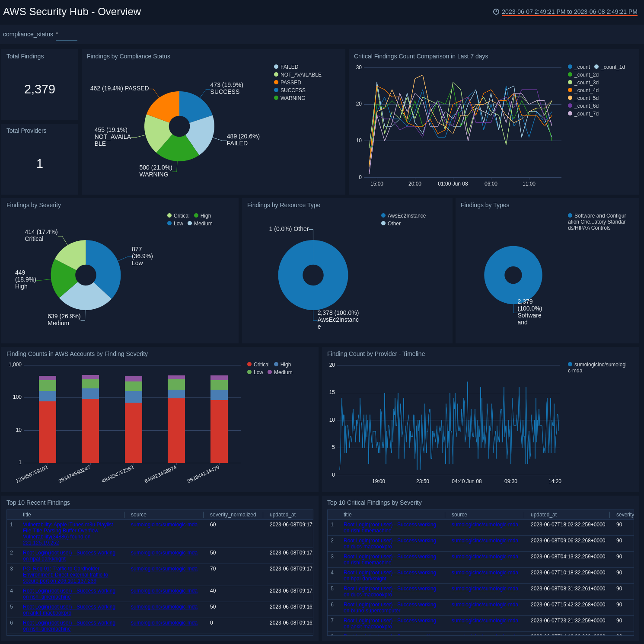Sort Critical Findings by severity column

click(625, 515)
